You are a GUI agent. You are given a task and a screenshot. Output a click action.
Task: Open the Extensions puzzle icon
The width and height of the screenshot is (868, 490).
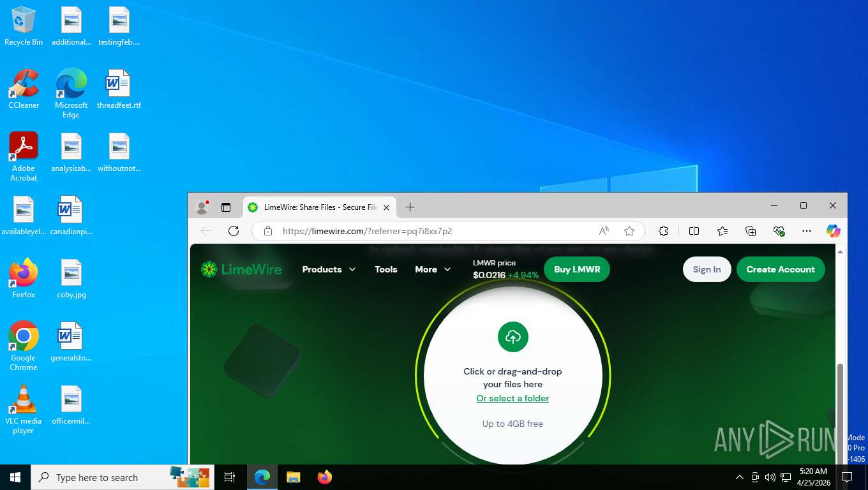point(663,231)
